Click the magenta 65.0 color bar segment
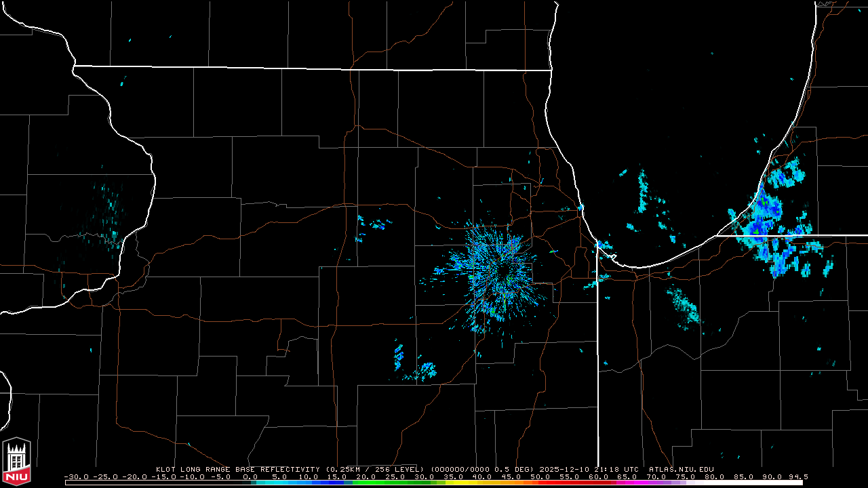The width and height of the screenshot is (868, 488). pos(627,483)
